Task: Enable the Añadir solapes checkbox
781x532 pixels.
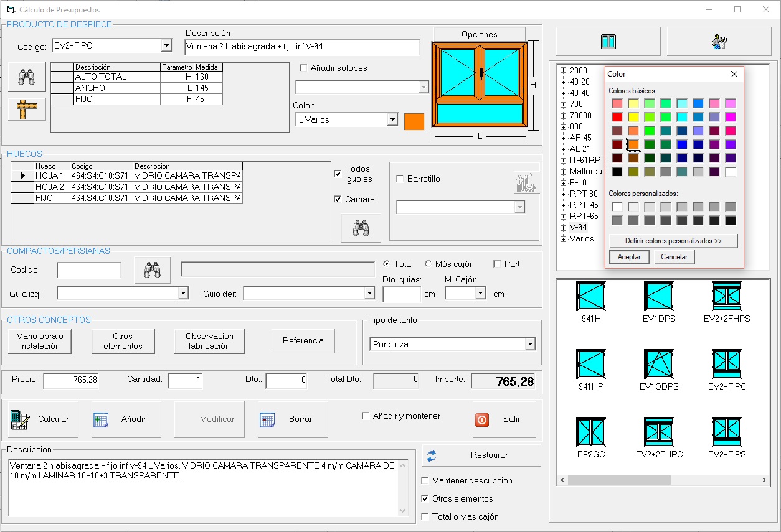Action: point(303,68)
